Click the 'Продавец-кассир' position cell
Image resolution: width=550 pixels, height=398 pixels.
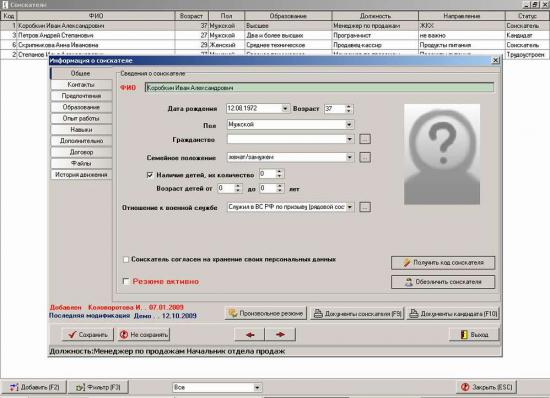[375, 45]
